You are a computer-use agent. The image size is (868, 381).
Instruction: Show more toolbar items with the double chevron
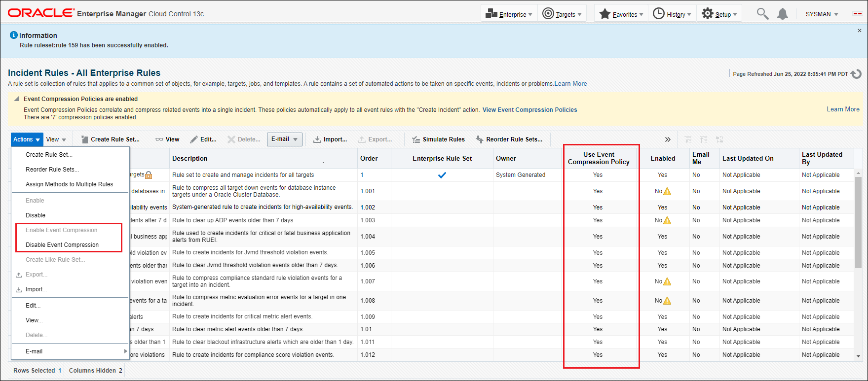tap(668, 139)
